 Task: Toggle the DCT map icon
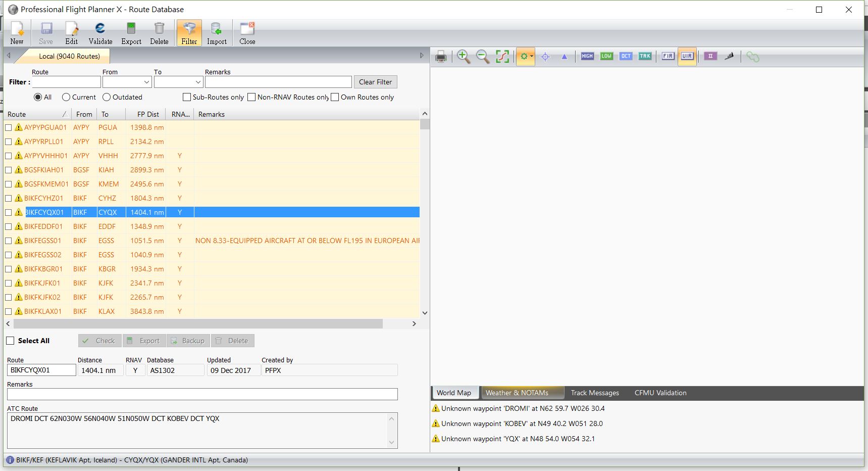coord(626,56)
